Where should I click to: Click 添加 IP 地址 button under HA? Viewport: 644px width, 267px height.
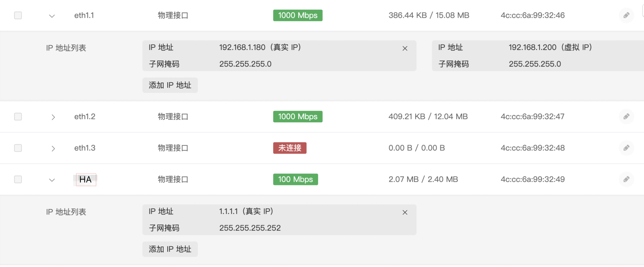[x=170, y=249]
